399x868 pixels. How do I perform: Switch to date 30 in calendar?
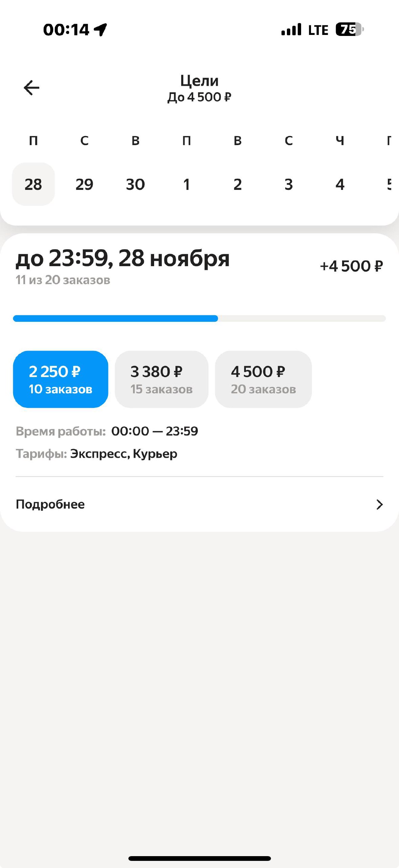coord(135,184)
